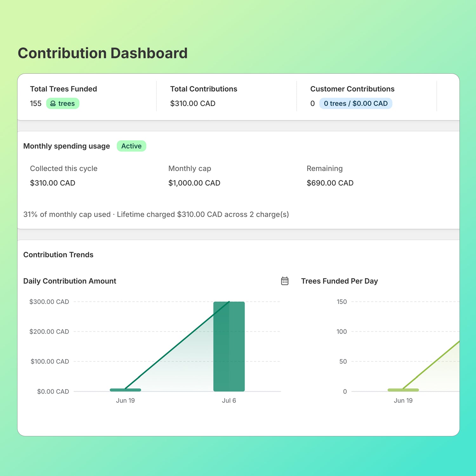Image resolution: width=476 pixels, height=476 pixels.
Task: Click the Monthly spending usage heading
Action: 67,146
